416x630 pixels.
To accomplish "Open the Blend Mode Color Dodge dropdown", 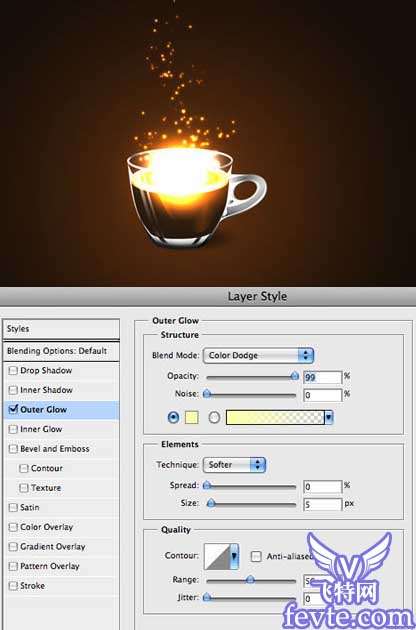I will [258, 356].
